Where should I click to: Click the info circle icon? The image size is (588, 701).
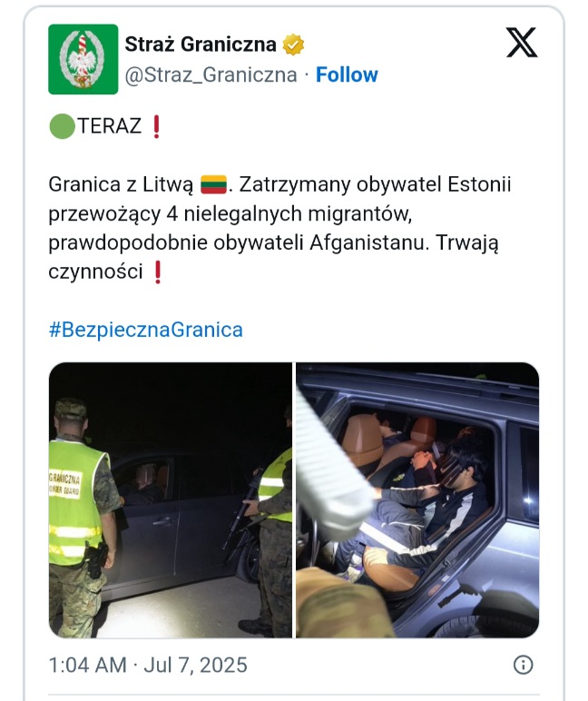tap(524, 665)
